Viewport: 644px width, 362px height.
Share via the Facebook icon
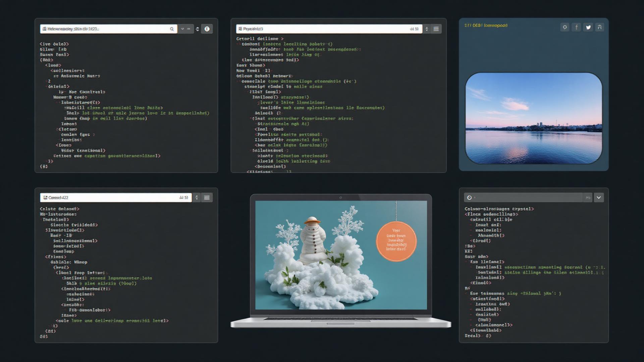576,27
